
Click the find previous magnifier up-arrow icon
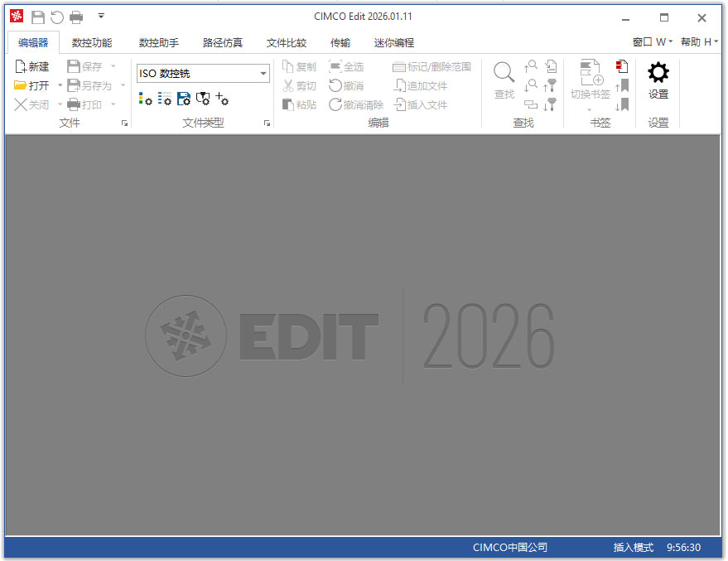pyautogui.click(x=531, y=66)
